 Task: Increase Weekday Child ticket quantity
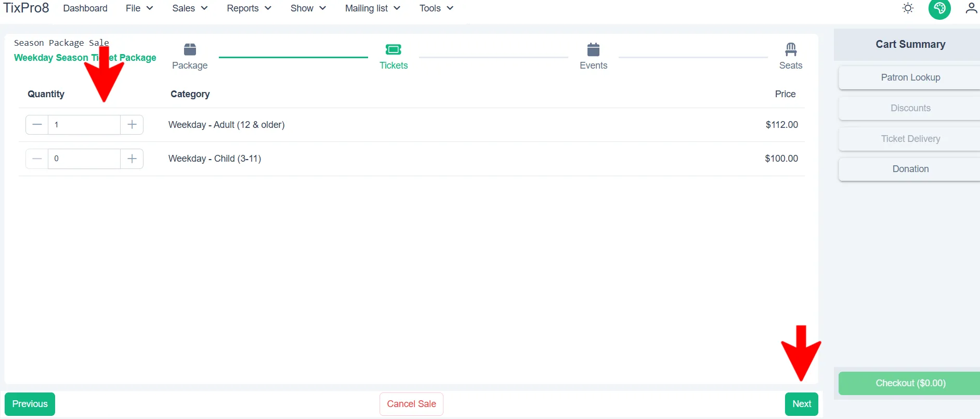132,159
